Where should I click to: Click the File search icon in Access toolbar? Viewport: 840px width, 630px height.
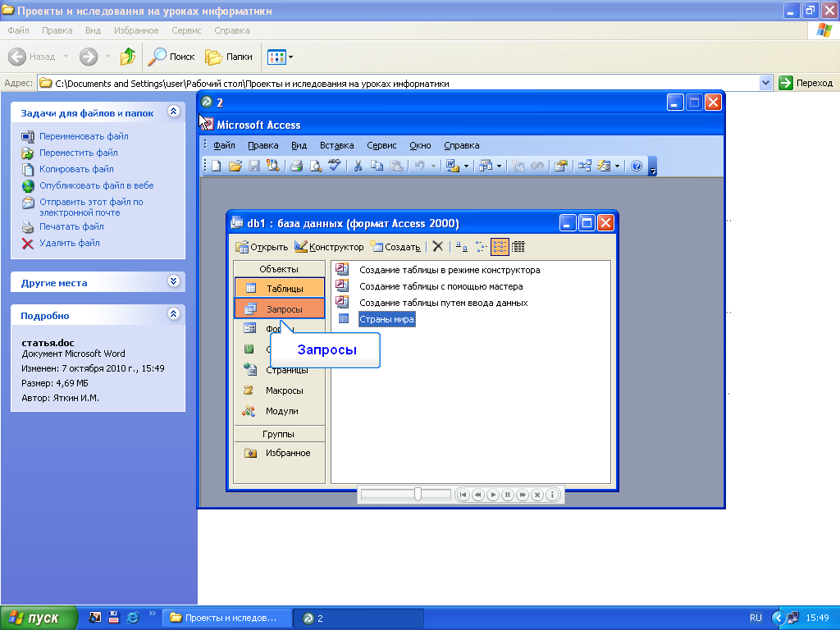[273, 166]
